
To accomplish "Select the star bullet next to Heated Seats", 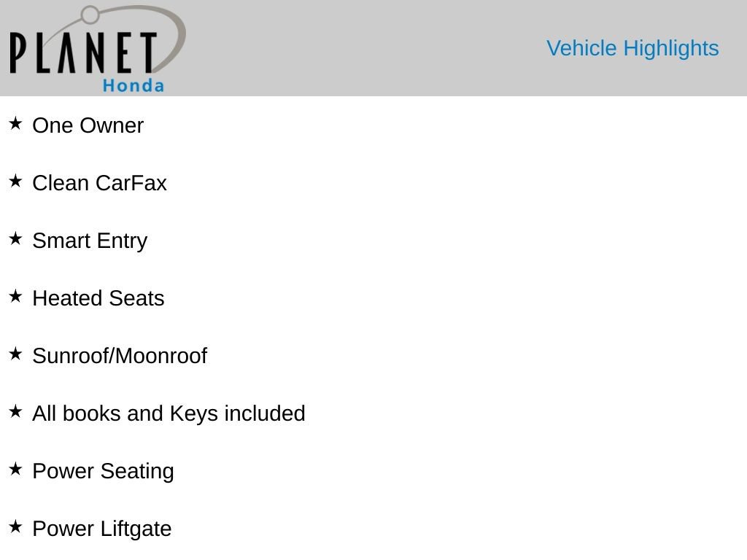I will 15,296.
